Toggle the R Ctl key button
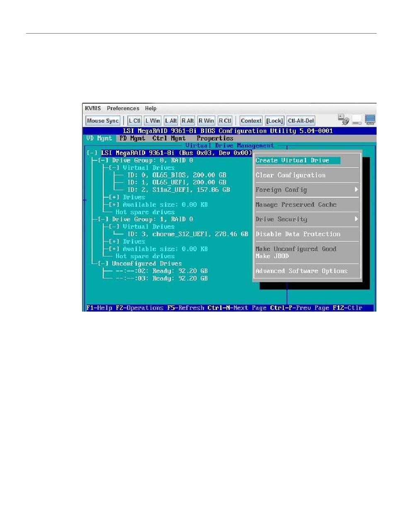The width and height of the screenshot is (394, 532). [225, 121]
